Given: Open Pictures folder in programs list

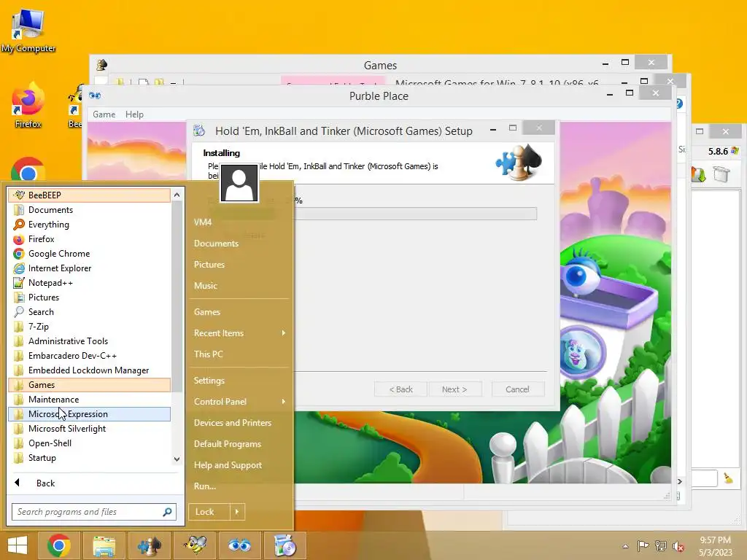Looking at the screenshot, I should [x=89, y=297].
